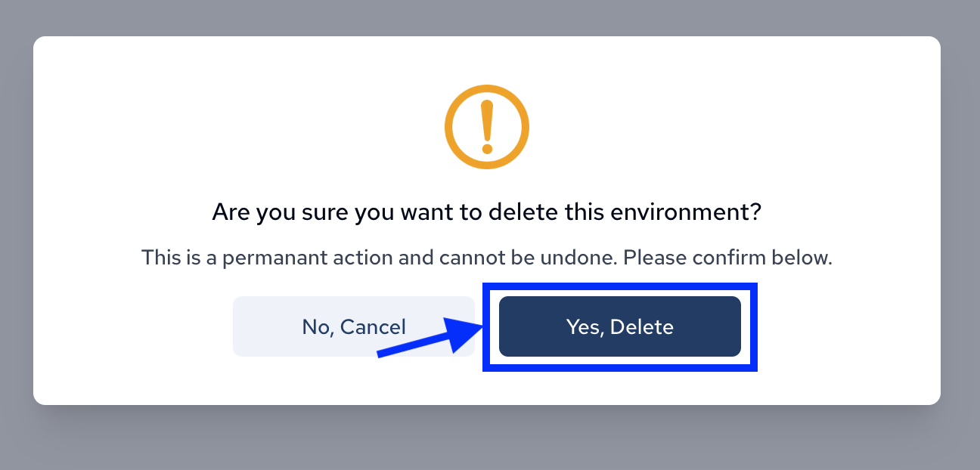Click the light gray No, Cancel button
The width and height of the screenshot is (980, 470).
click(x=353, y=326)
